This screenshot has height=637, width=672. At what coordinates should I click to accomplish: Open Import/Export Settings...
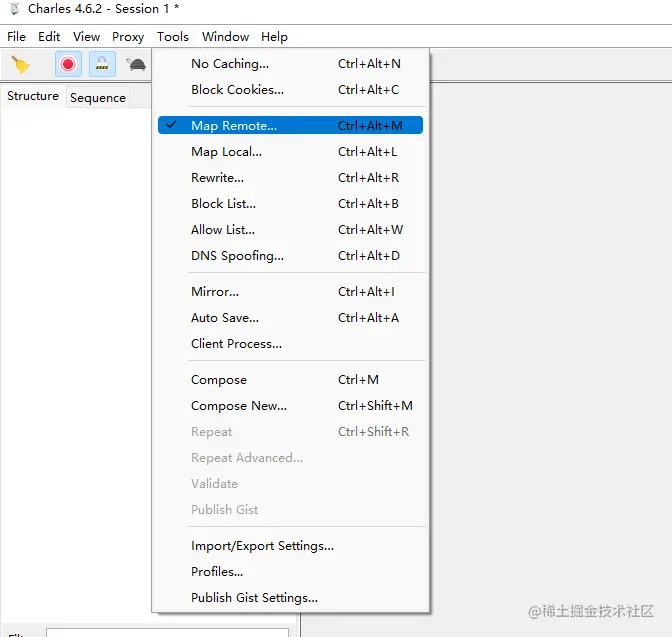pyautogui.click(x=291, y=546)
